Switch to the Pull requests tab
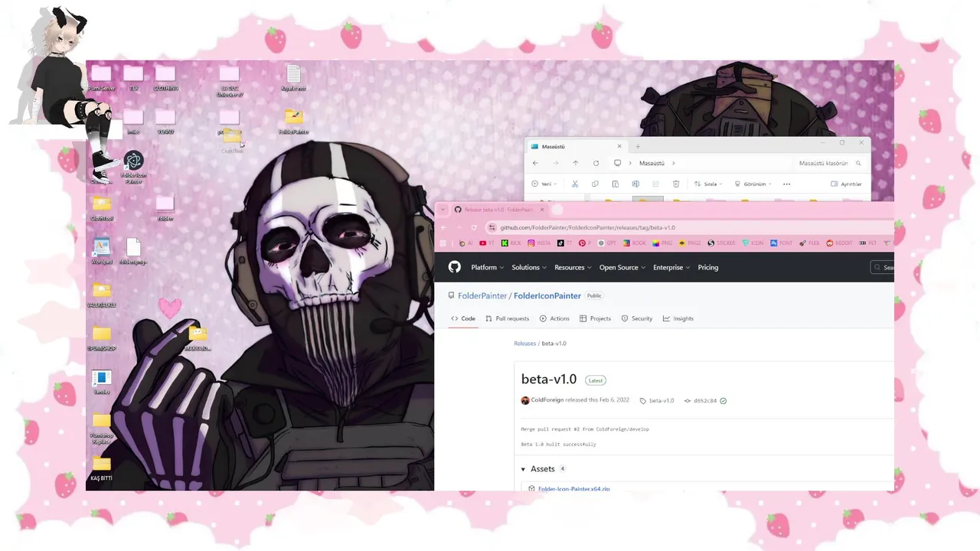The image size is (980, 551). (507, 318)
